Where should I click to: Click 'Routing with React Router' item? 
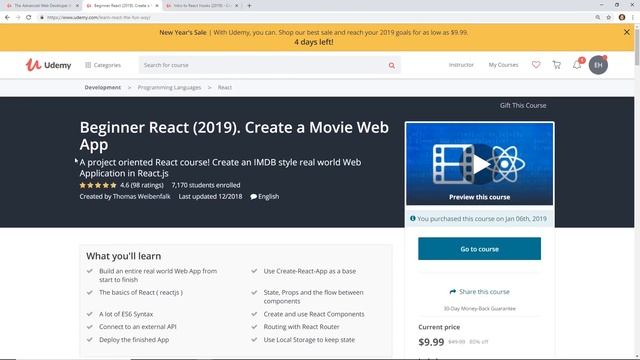(x=301, y=327)
